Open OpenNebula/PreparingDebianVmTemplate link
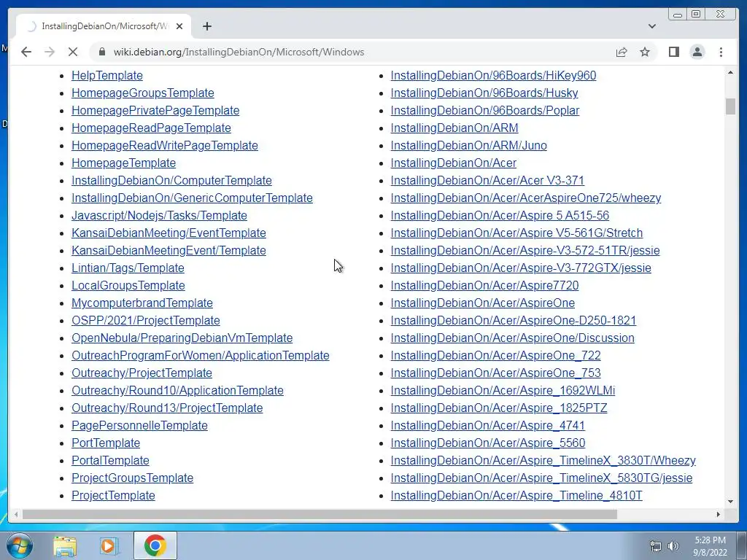 pos(182,338)
